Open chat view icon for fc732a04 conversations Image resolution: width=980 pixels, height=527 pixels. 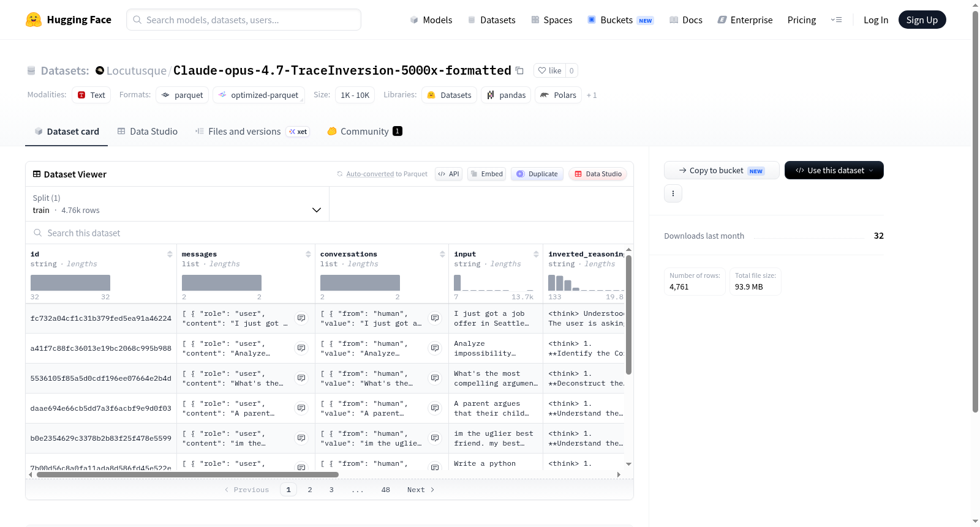coord(435,318)
